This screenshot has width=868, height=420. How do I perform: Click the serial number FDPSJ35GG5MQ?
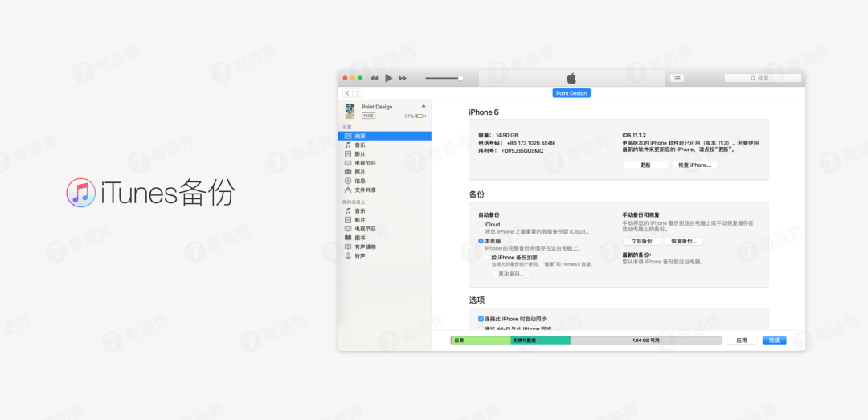tap(522, 150)
